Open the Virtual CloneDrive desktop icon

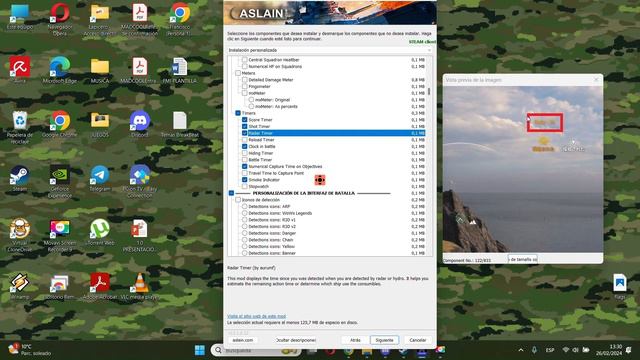click(x=19, y=235)
